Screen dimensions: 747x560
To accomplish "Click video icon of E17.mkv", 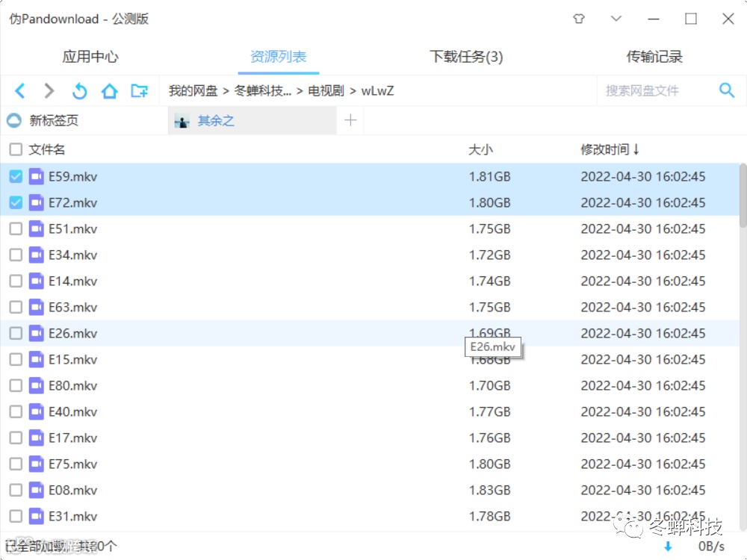I will click(36, 438).
